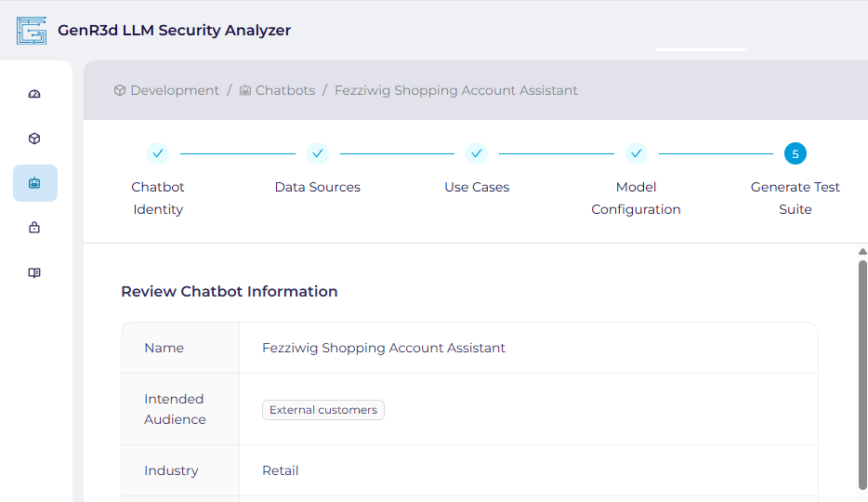Jump to Data Sources step checkmark
Screen dimensions: 868x502
[x=318, y=153]
